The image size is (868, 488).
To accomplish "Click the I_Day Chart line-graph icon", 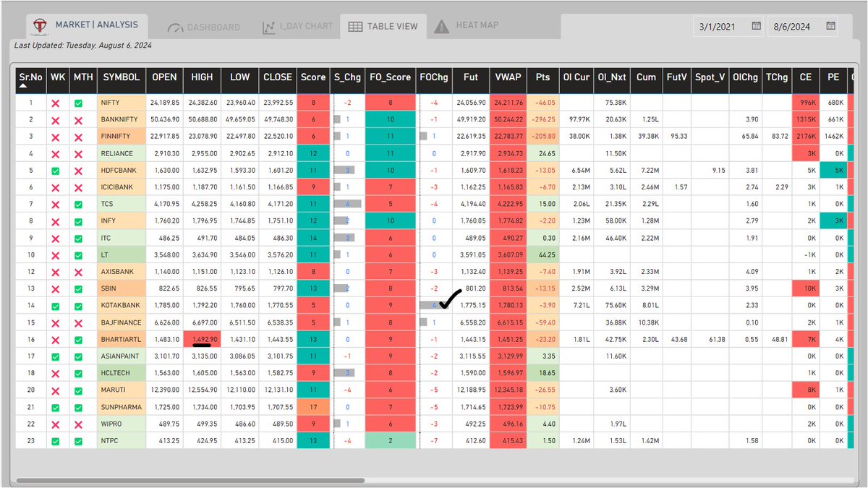I will click(x=269, y=27).
